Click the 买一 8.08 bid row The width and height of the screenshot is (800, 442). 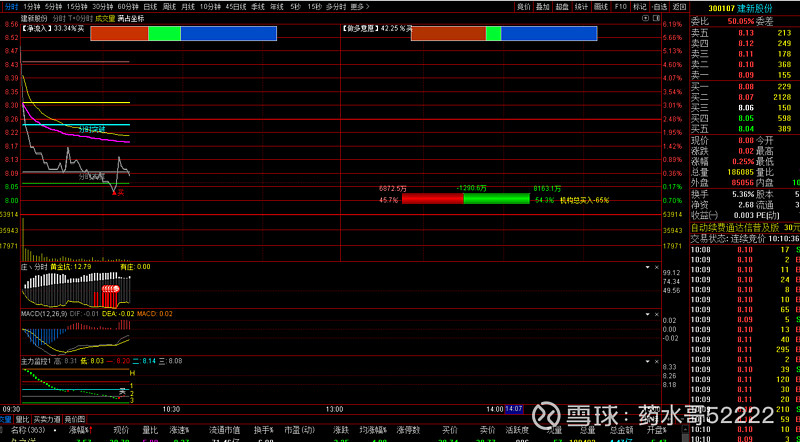click(x=744, y=86)
